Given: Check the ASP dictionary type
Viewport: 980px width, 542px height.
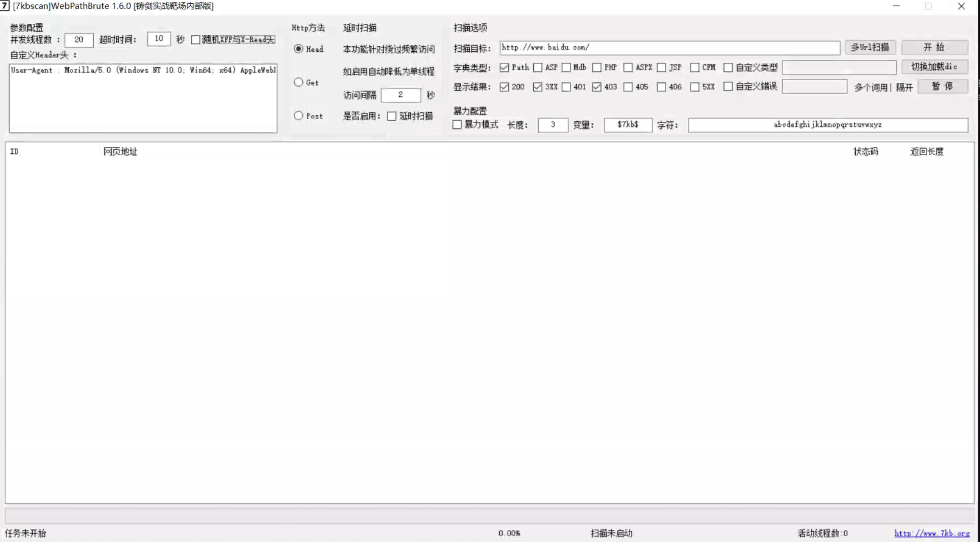Looking at the screenshot, I should pos(538,67).
